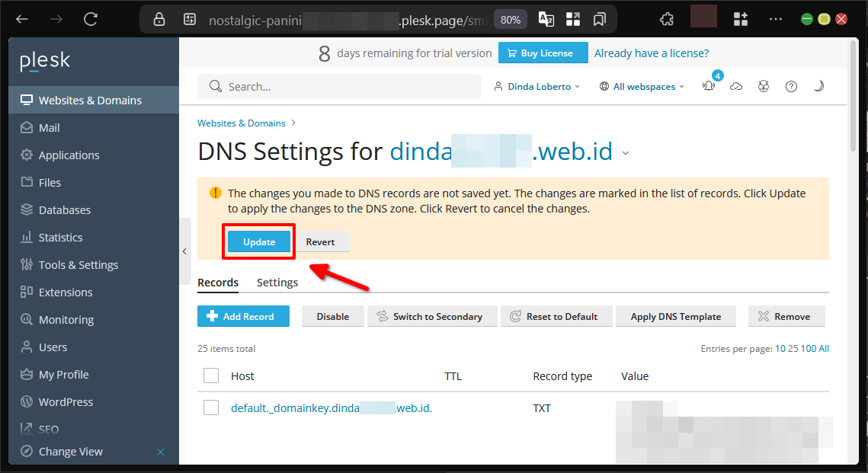Screen dimensions: 868x473
Task: Toggle dark mode moon icon
Action: click(818, 87)
